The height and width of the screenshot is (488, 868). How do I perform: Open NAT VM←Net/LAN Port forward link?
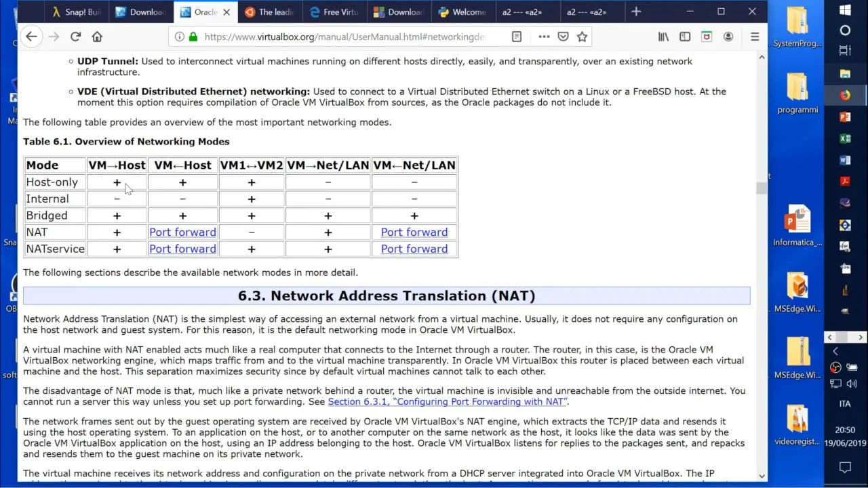[414, 232]
